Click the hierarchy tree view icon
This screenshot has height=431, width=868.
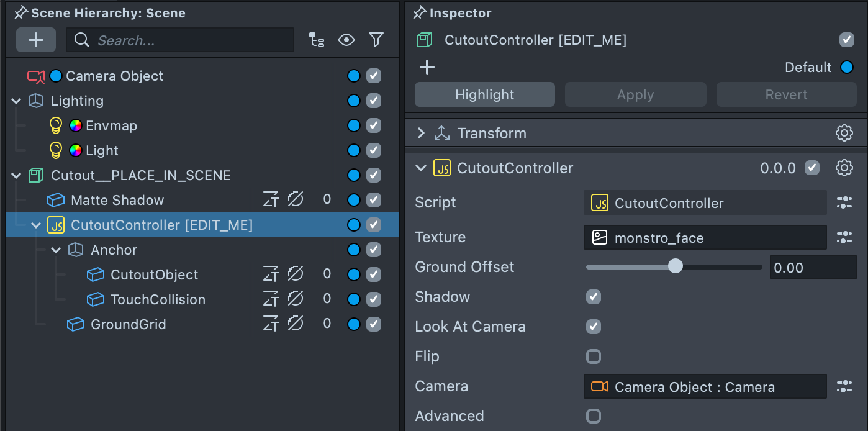pyautogui.click(x=317, y=40)
